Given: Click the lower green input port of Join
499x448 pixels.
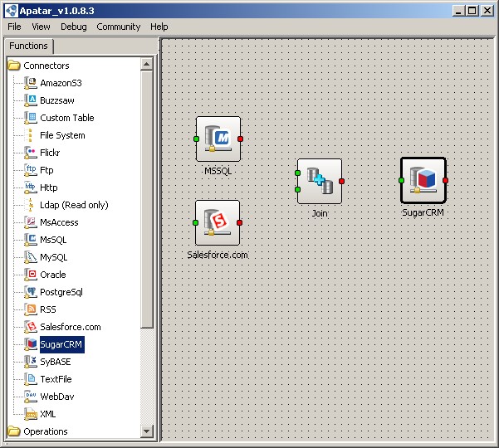Looking at the screenshot, I should pos(297,190).
